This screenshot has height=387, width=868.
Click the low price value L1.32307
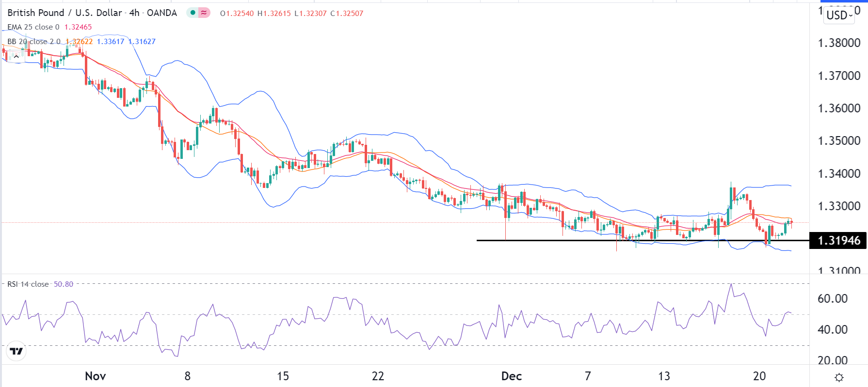[x=311, y=14]
